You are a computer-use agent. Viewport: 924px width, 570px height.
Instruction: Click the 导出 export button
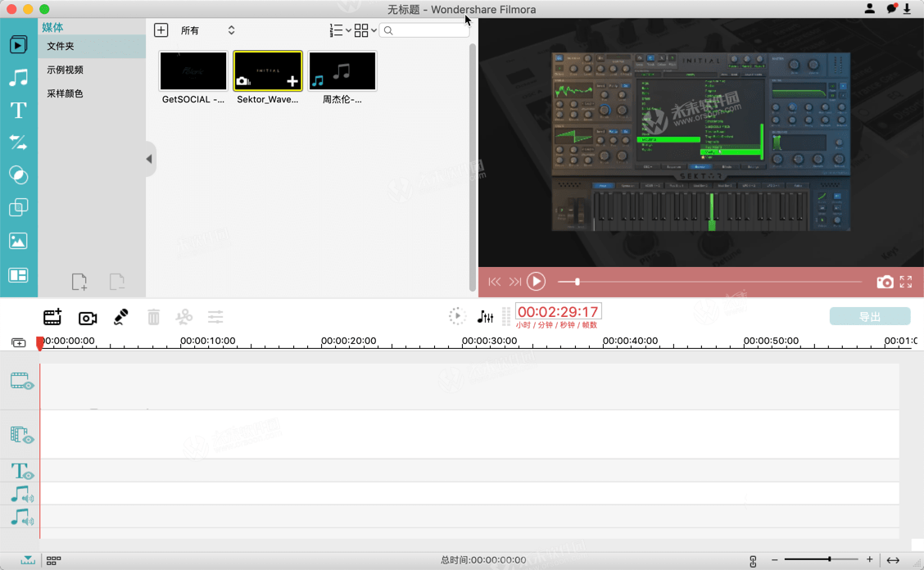tap(870, 317)
